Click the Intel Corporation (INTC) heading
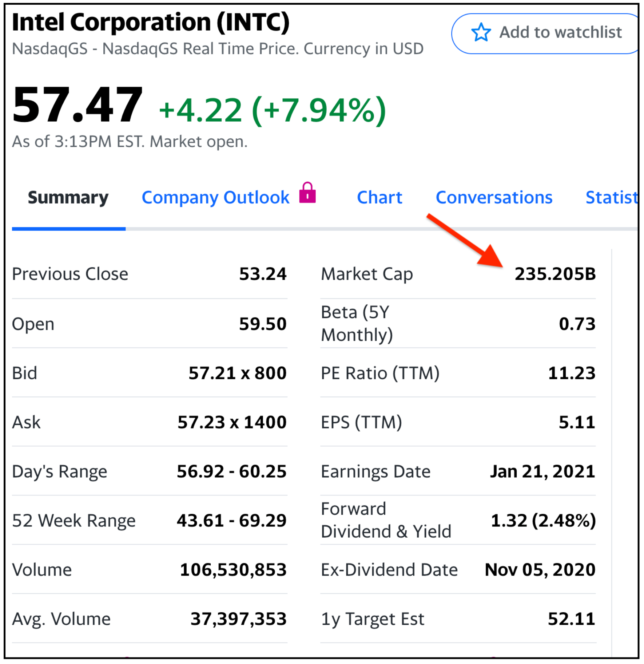 pyautogui.click(x=151, y=22)
